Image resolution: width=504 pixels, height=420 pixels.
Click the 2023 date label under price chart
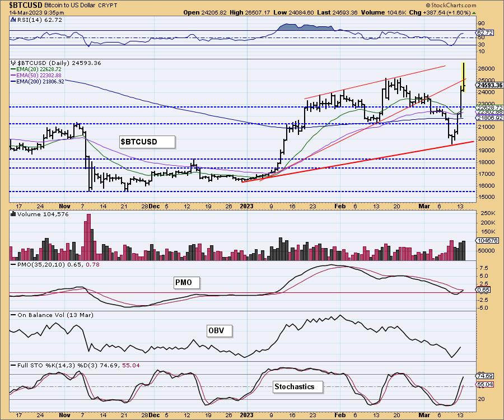point(246,206)
